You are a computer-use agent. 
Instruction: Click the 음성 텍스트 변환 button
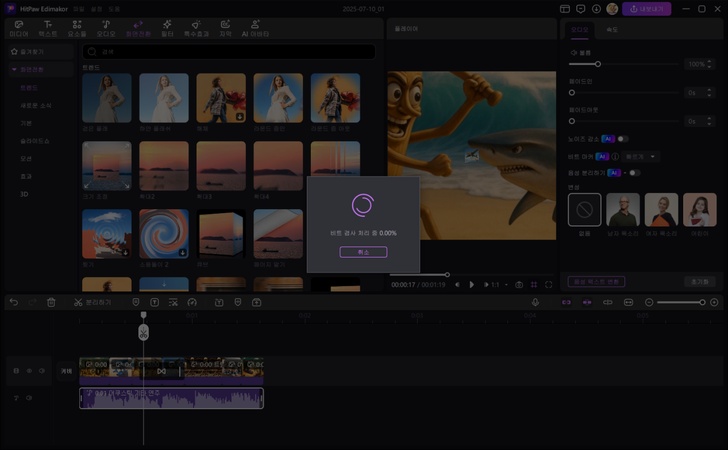click(x=596, y=281)
